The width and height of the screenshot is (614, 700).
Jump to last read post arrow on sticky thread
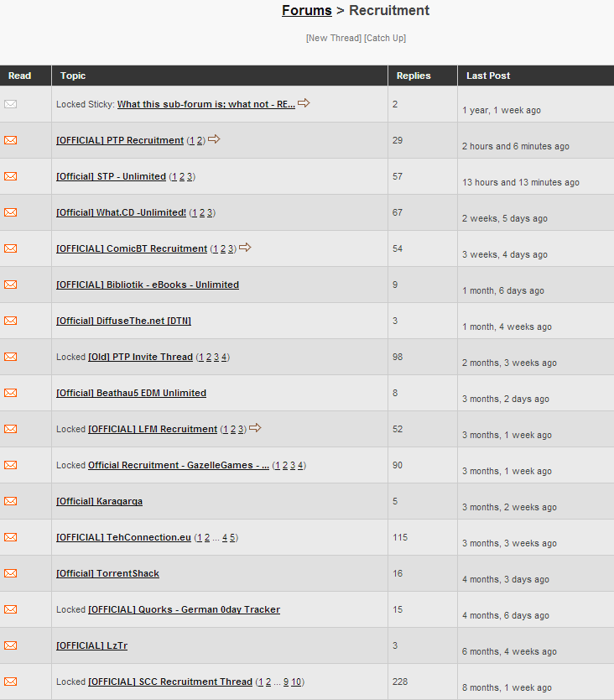(x=304, y=103)
